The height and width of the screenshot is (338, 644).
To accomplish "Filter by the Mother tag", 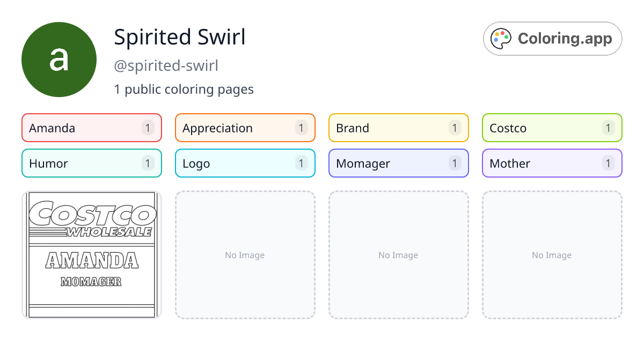I will click(552, 163).
